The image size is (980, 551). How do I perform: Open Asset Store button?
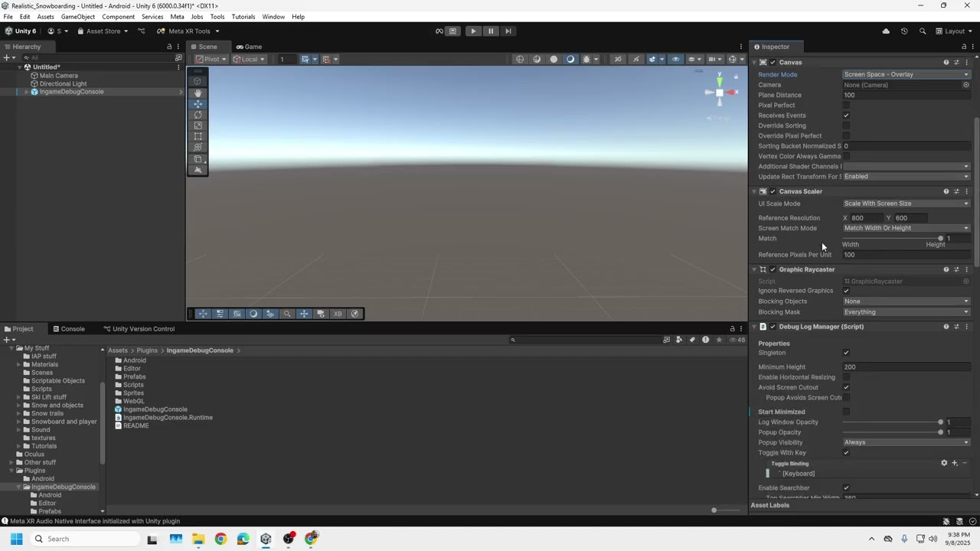click(103, 31)
